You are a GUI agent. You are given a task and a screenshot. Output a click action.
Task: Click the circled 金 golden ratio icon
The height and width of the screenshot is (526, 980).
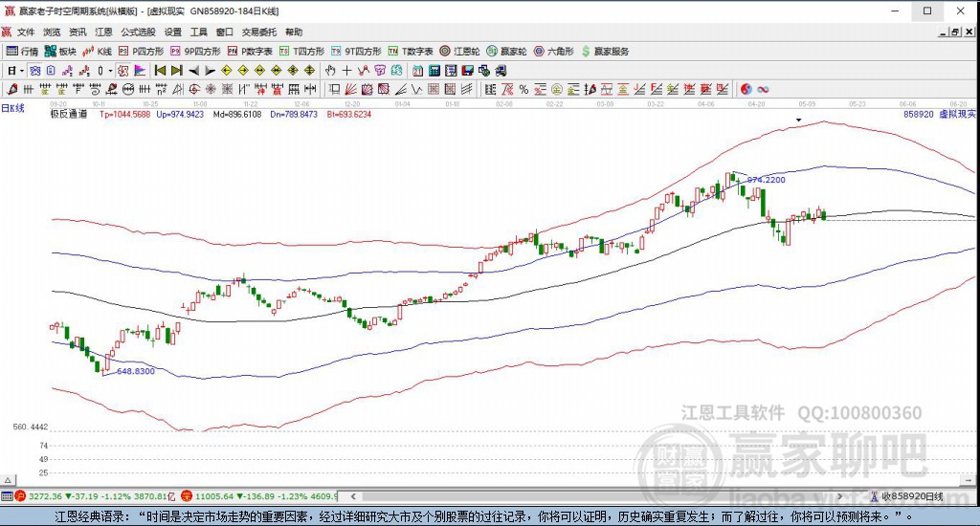[556, 89]
